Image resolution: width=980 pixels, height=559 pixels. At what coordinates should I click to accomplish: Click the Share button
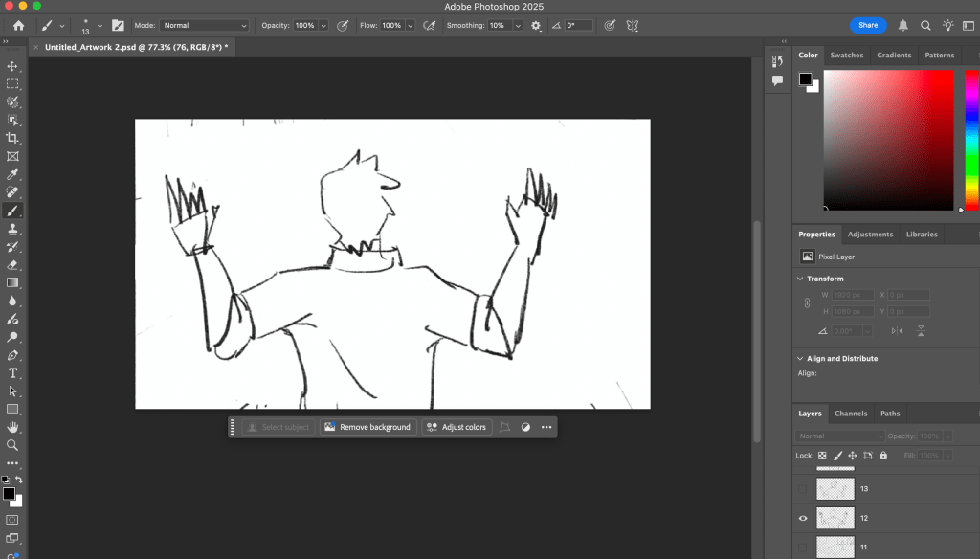click(x=867, y=25)
